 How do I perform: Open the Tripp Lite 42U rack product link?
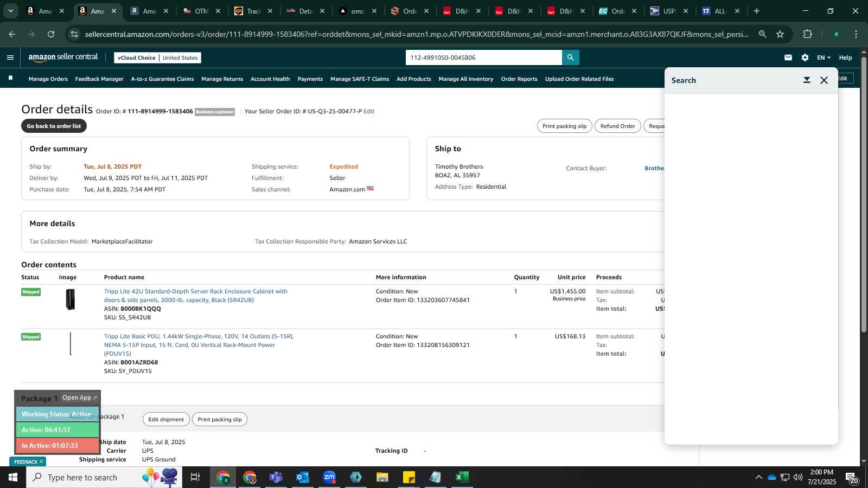point(196,296)
